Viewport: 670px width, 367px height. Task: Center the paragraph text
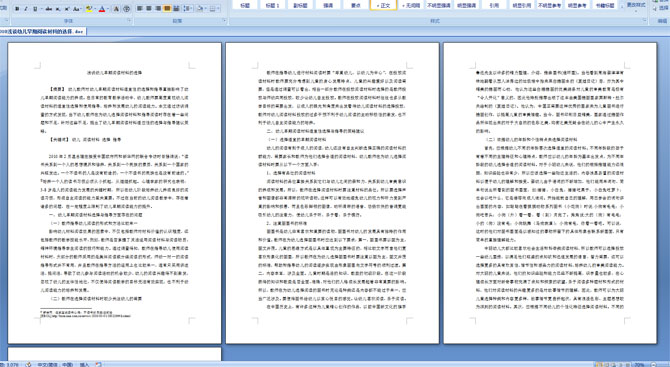[x=149, y=9]
